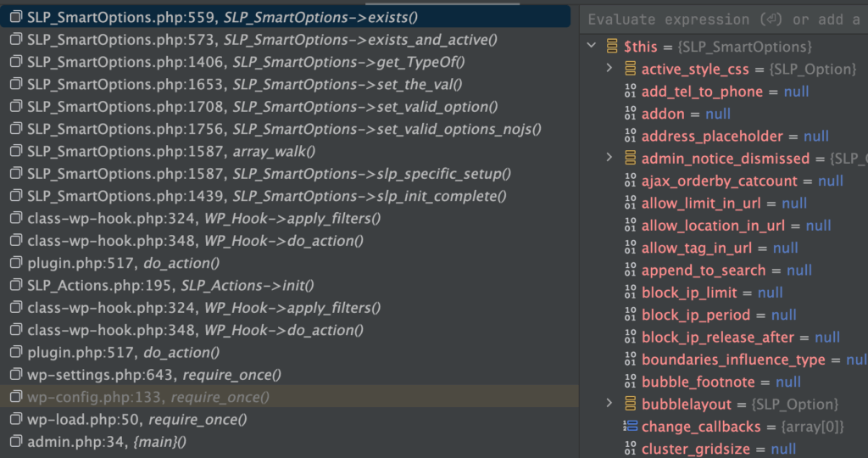Click array icon beside change_callbacks

point(630,426)
